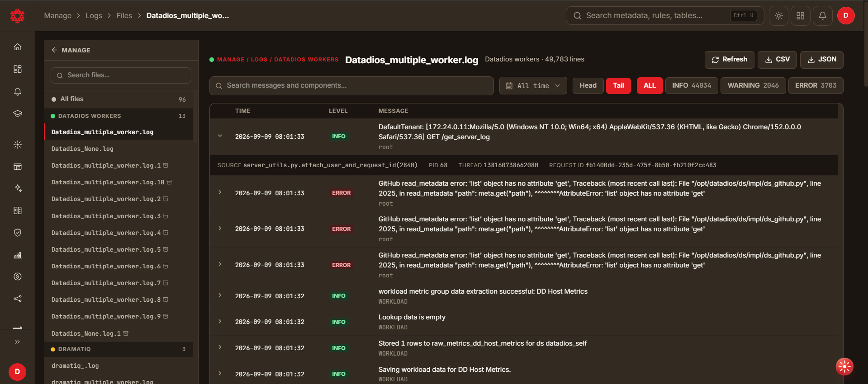Open the dashboard grid icon in sidebar

(18, 69)
